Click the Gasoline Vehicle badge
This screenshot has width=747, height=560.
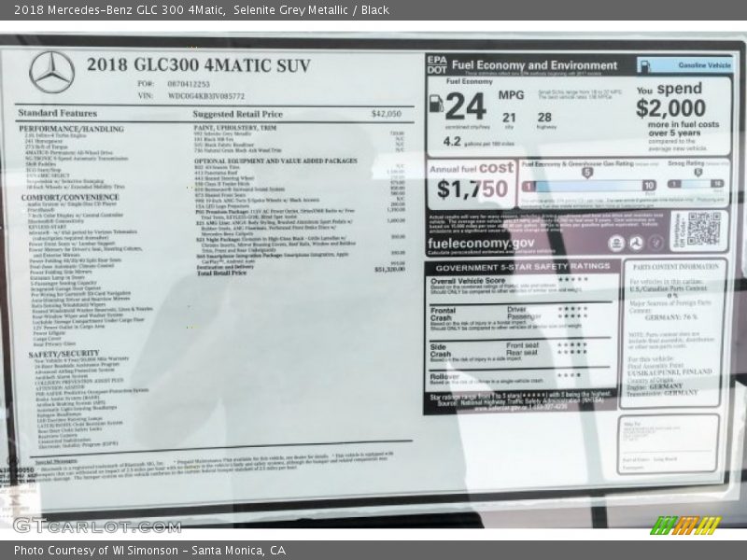(x=684, y=65)
